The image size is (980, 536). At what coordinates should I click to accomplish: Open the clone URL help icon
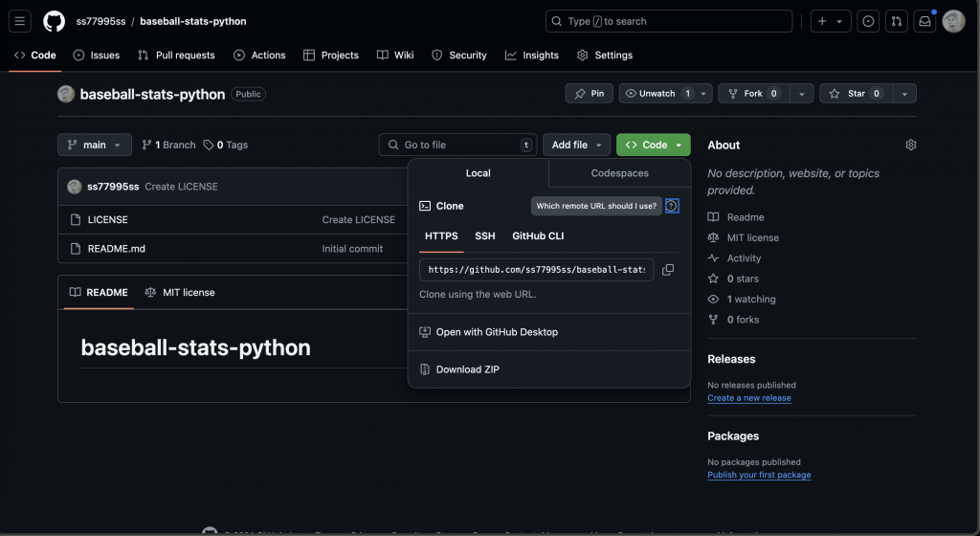click(672, 206)
